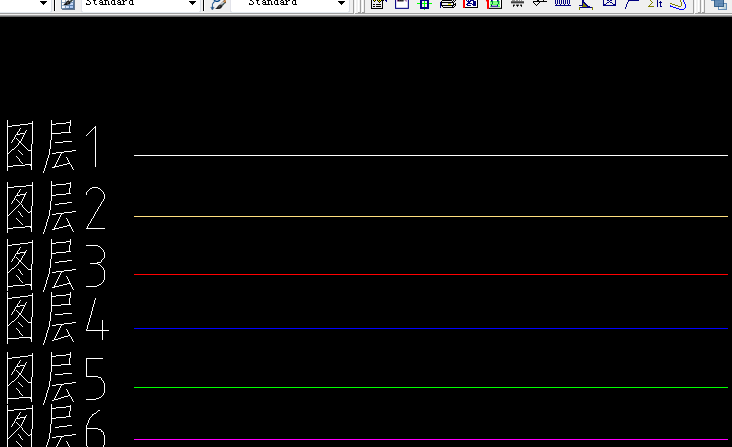Select the white line beside 图层1
Screen dimensions: 732x447
(x=430, y=155)
